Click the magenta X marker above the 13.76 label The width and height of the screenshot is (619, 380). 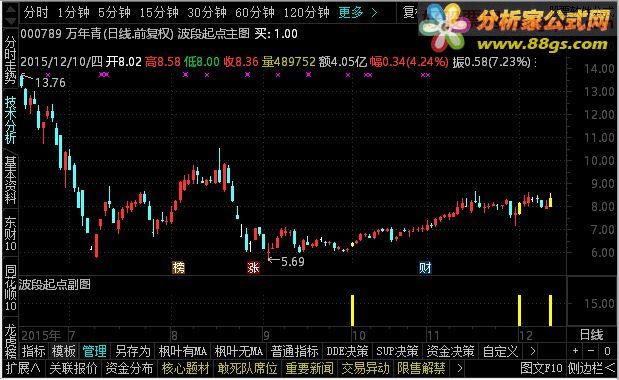pos(48,74)
